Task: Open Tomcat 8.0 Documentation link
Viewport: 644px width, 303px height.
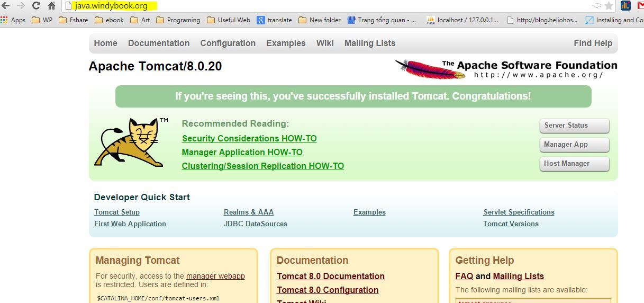Action: tap(331, 277)
